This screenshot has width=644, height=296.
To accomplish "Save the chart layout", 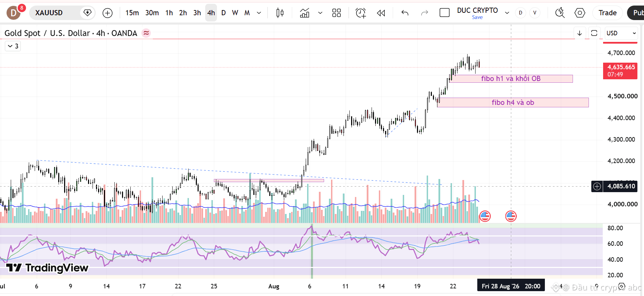I will pos(477,17).
